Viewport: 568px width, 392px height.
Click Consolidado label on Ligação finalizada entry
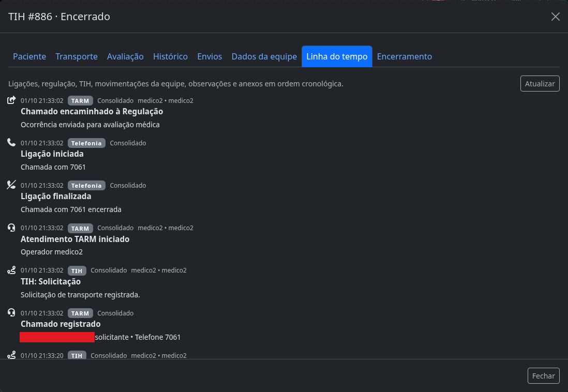(128, 186)
